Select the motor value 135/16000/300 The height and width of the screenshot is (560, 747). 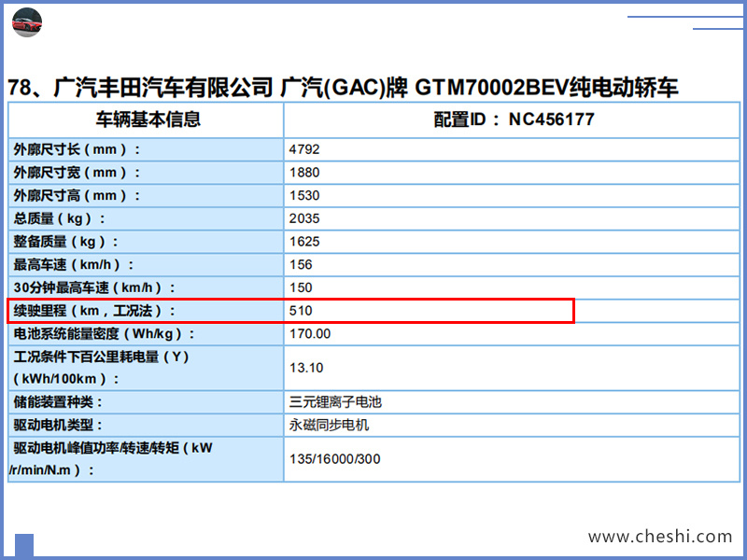pos(335,459)
